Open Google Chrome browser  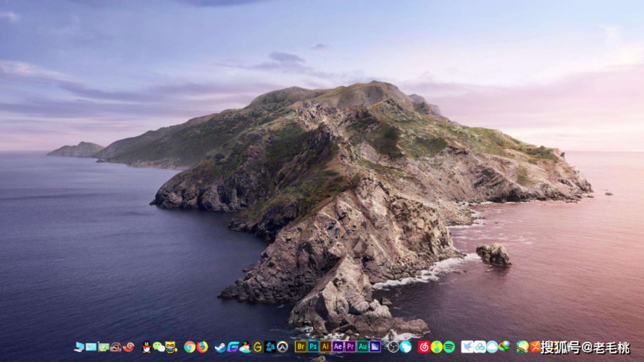(189, 347)
